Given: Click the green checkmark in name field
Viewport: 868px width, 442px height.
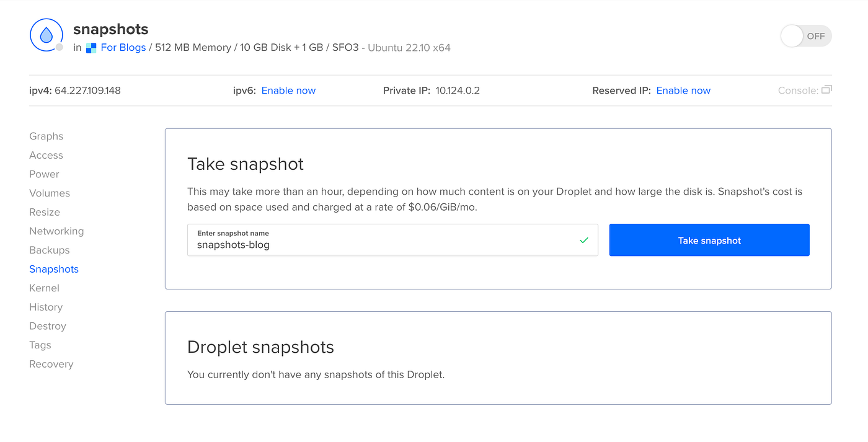Looking at the screenshot, I should [583, 241].
